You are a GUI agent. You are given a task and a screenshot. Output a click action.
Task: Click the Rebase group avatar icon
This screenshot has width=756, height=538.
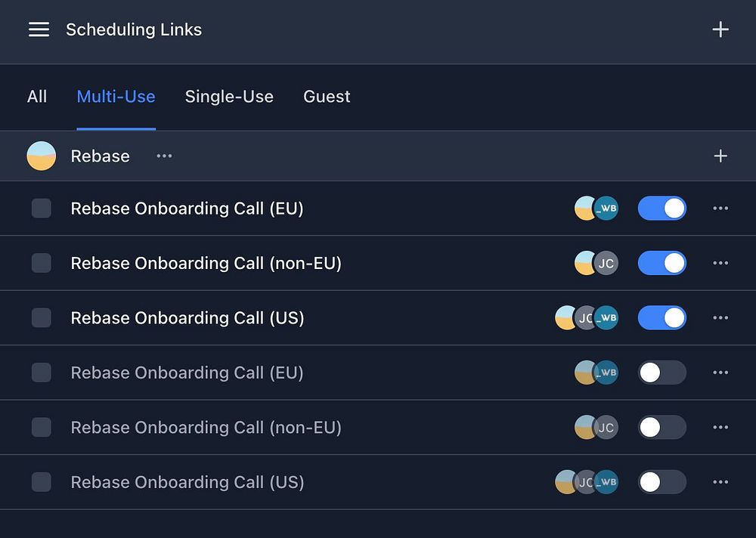click(x=41, y=156)
